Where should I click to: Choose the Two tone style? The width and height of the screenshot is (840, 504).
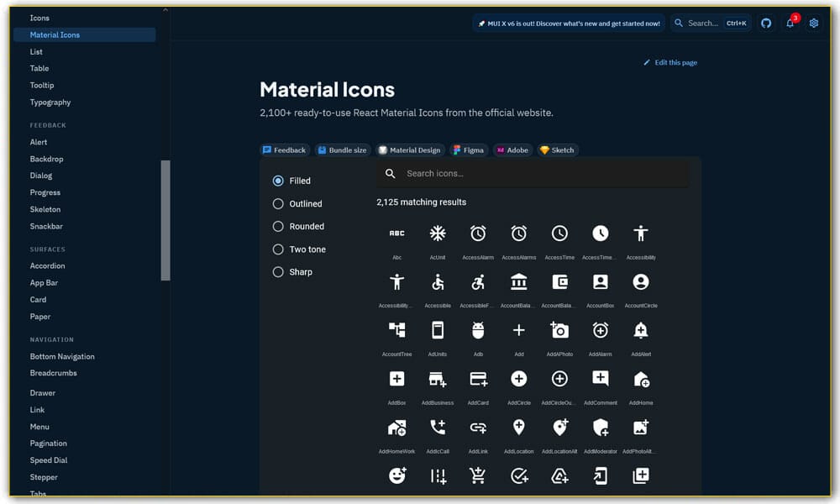click(x=277, y=249)
